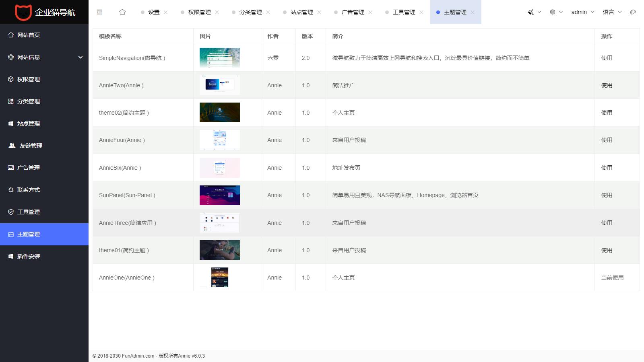Click the theme01 preview image
Image resolution: width=644 pixels, height=362 pixels.
[220, 250]
